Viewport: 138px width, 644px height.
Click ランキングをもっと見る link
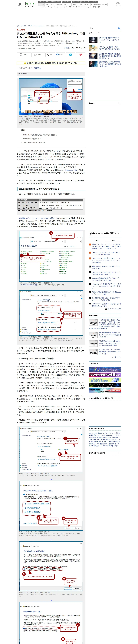114,309
